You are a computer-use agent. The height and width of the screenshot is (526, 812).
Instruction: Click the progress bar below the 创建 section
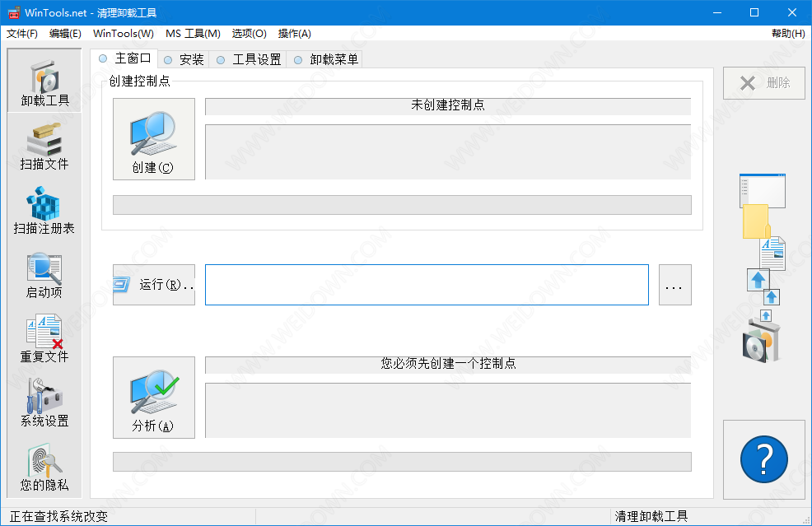pos(403,205)
